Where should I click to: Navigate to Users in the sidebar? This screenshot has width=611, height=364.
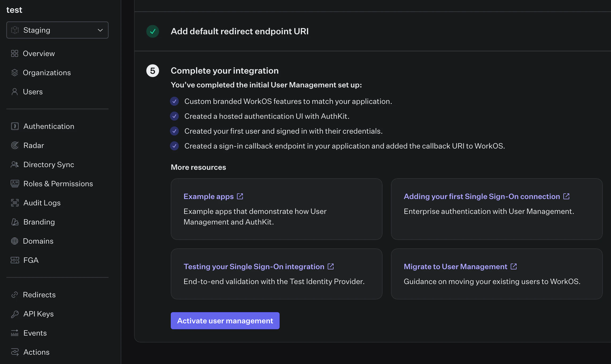[33, 92]
